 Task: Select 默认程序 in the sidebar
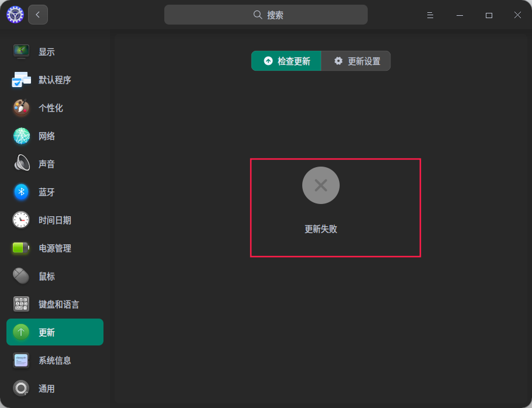(54, 79)
